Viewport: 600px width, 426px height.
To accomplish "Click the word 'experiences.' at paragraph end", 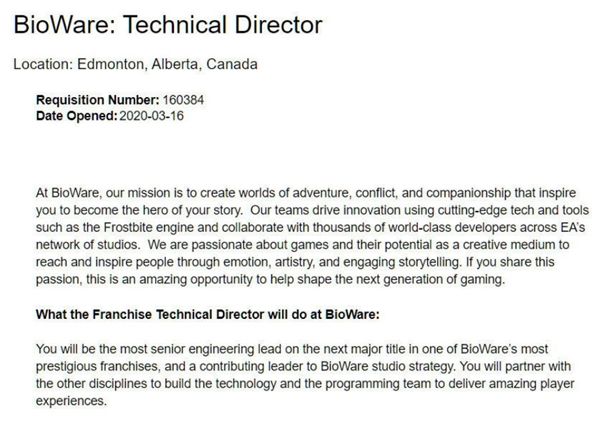I will point(71,401).
